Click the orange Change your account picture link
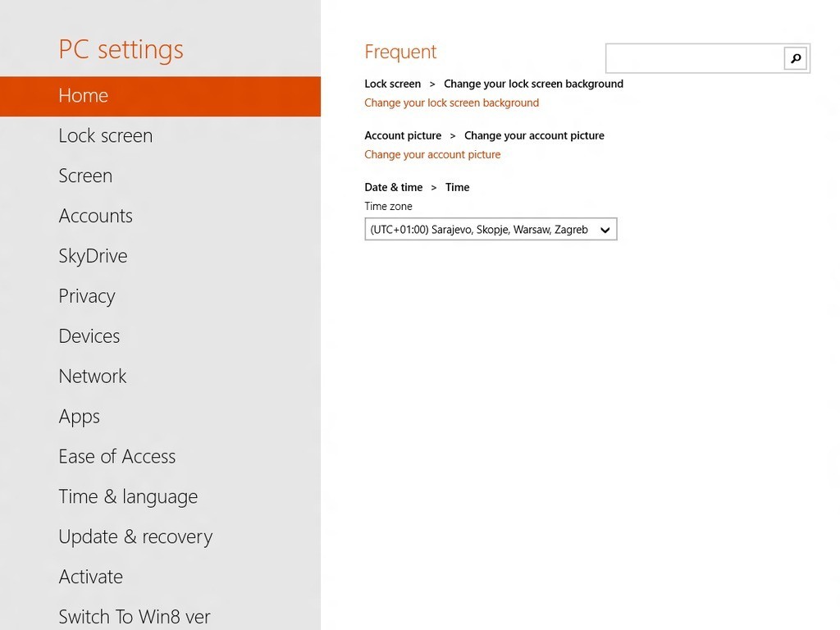Viewport: 840px width, 630px height. pyautogui.click(x=431, y=155)
